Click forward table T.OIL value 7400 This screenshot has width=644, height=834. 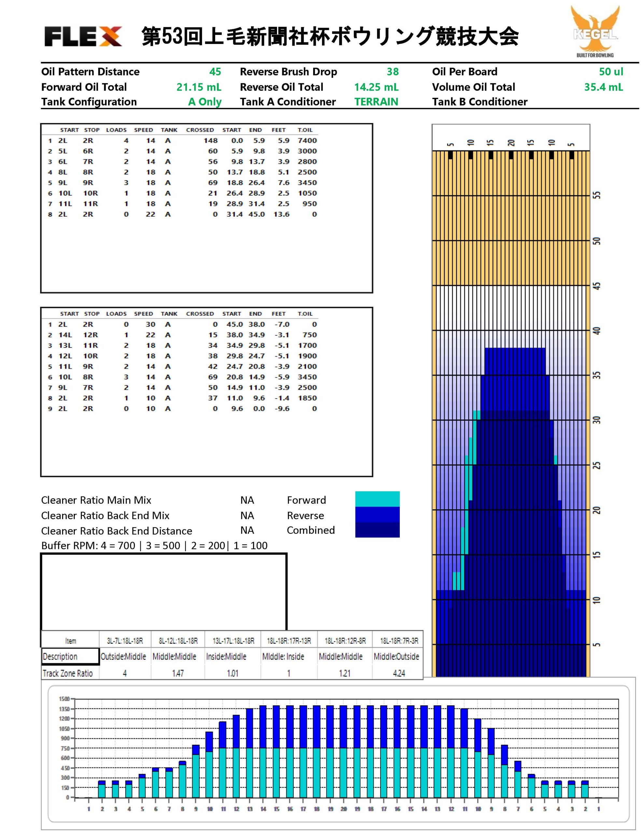tap(307, 140)
